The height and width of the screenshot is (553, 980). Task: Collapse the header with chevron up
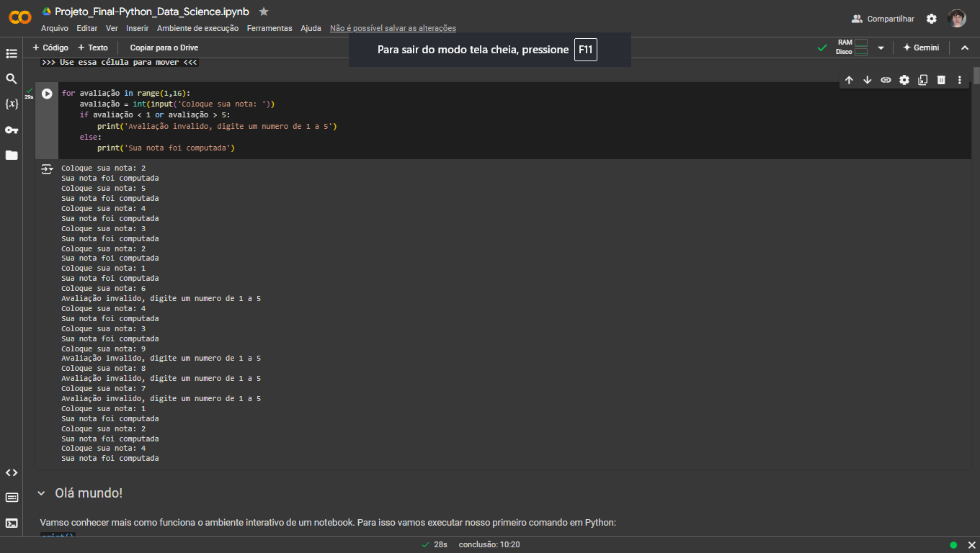[x=965, y=48]
